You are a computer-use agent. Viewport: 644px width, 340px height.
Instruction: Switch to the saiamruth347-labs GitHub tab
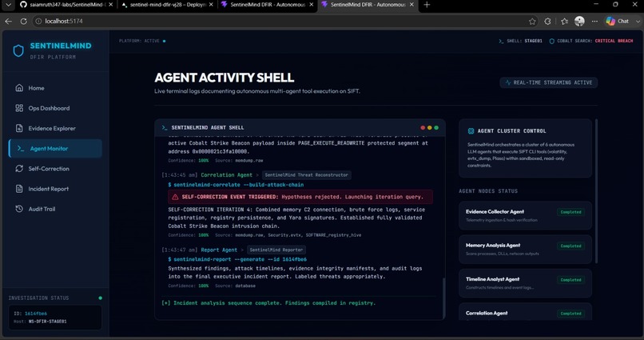[x=66, y=5]
